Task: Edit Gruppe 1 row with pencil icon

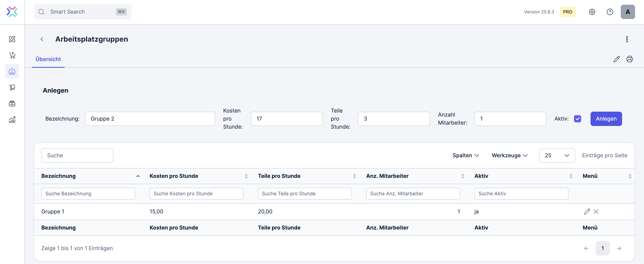Action: coord(587,211)
